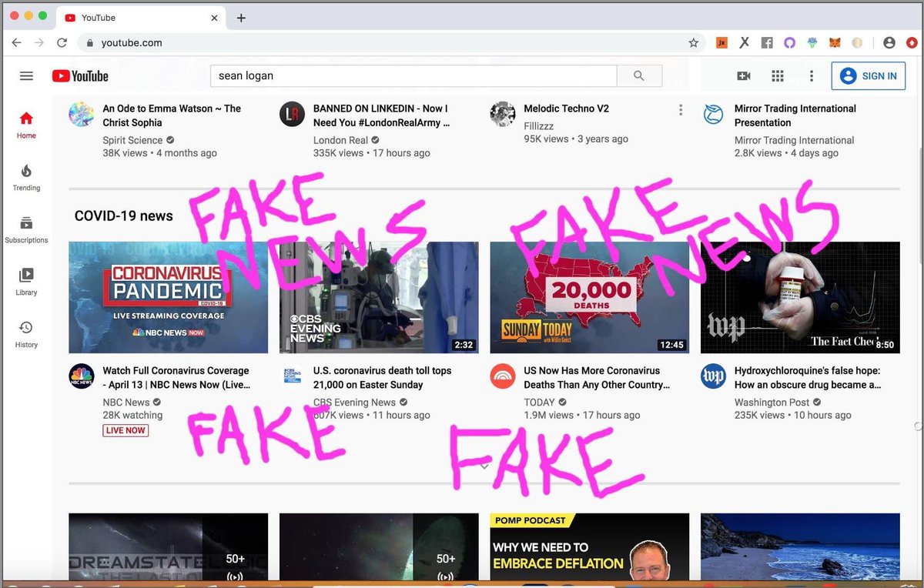Open 'Watch Full Coronavirus Coverage' video title
Viewport: 924px width, 588px height.
[176, 377]
